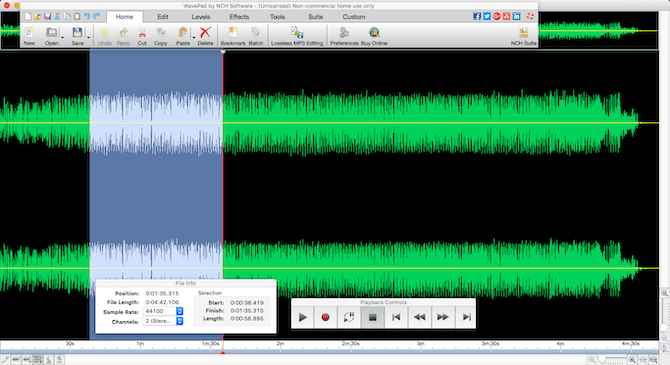Delete the selected audio with the Delete button
The width and height of the screenshot is (670, 365).
click(205, 36)
